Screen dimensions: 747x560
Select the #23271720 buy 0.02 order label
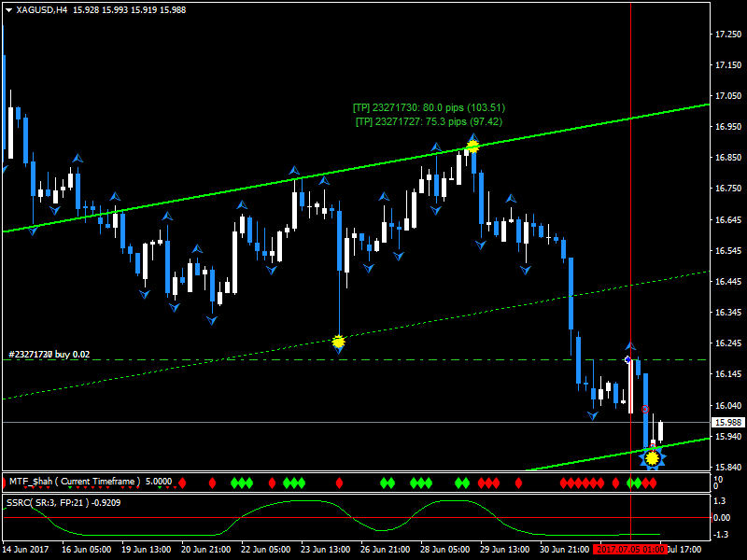49,355
